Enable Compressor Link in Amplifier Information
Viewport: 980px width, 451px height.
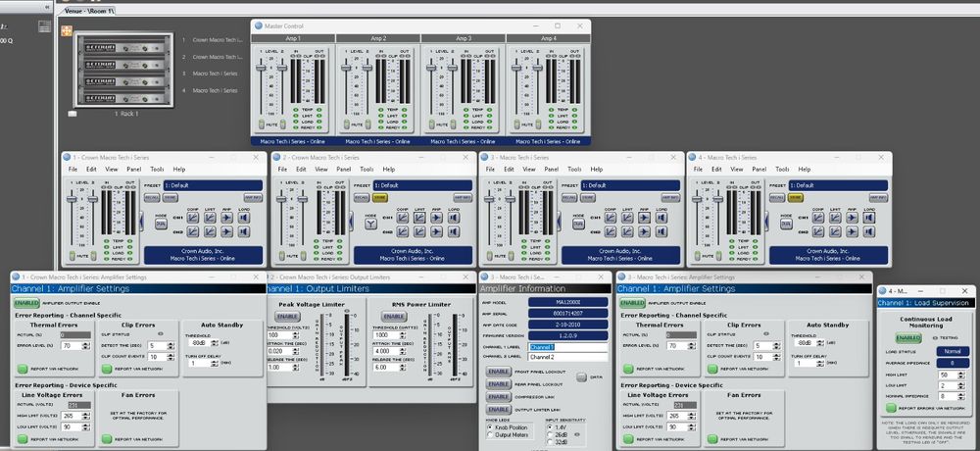[498, 397]
